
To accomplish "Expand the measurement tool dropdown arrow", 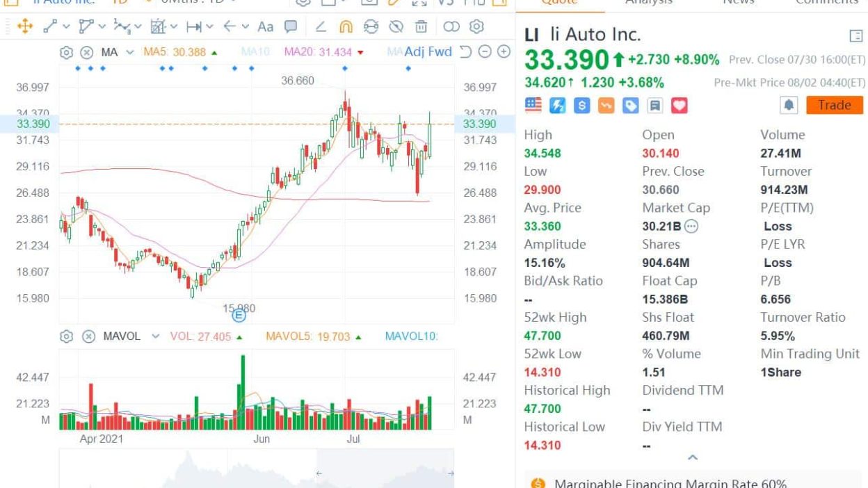I will (174, 27).
